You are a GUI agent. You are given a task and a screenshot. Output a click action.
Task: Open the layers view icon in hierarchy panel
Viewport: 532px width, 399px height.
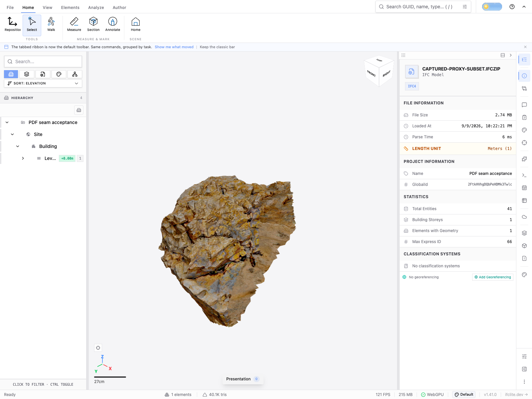click(27, 74)
